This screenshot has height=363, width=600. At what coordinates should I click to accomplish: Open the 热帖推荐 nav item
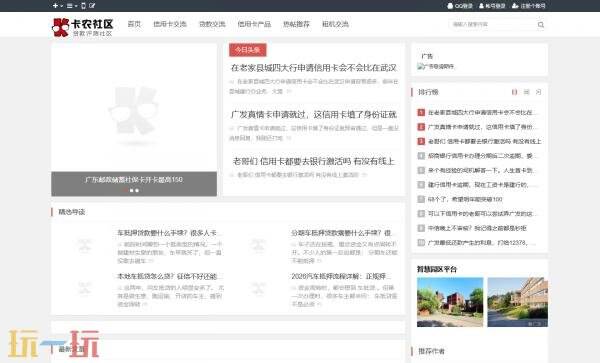pyautogui.click(x=296, y=24)
